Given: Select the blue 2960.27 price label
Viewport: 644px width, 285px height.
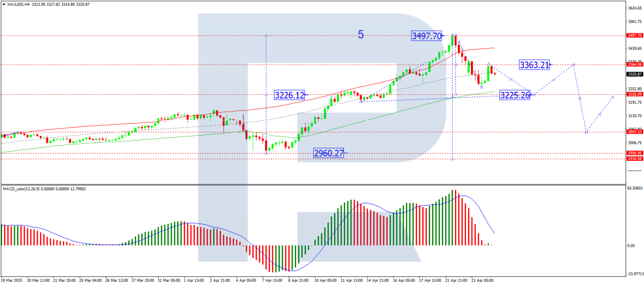Looking at the screenshot, I should (x=329, y=154).
